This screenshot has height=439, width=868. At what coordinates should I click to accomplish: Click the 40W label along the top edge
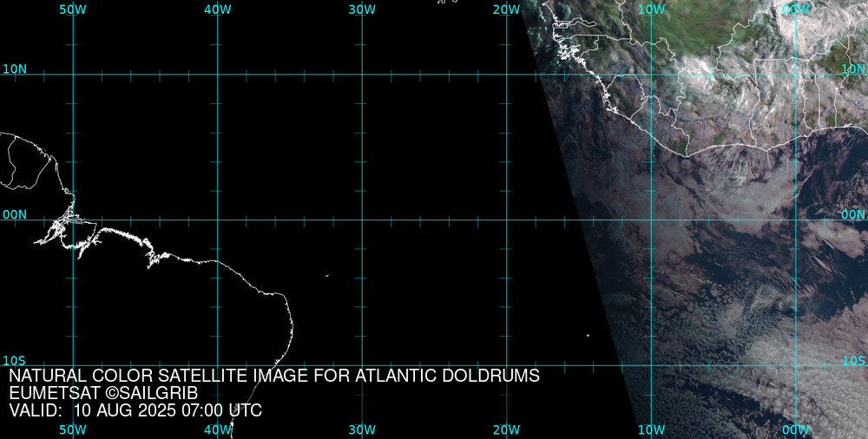point(218,10)
